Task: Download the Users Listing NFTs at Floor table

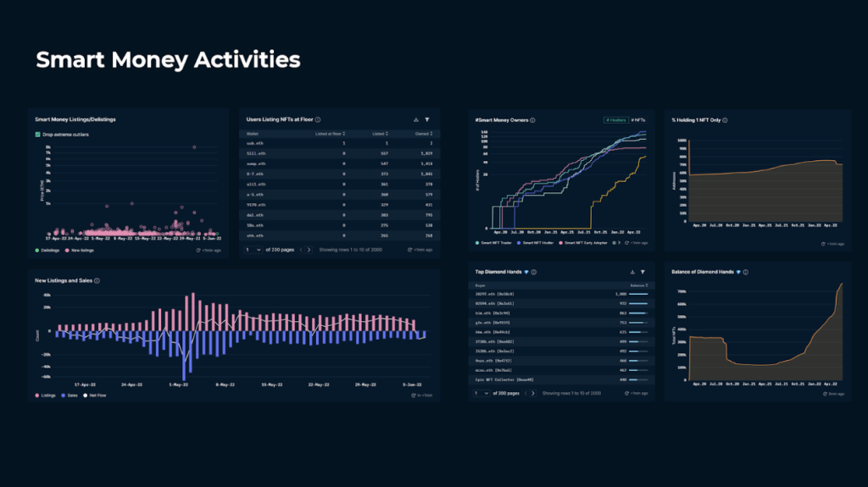Action: tap(415, 119)
